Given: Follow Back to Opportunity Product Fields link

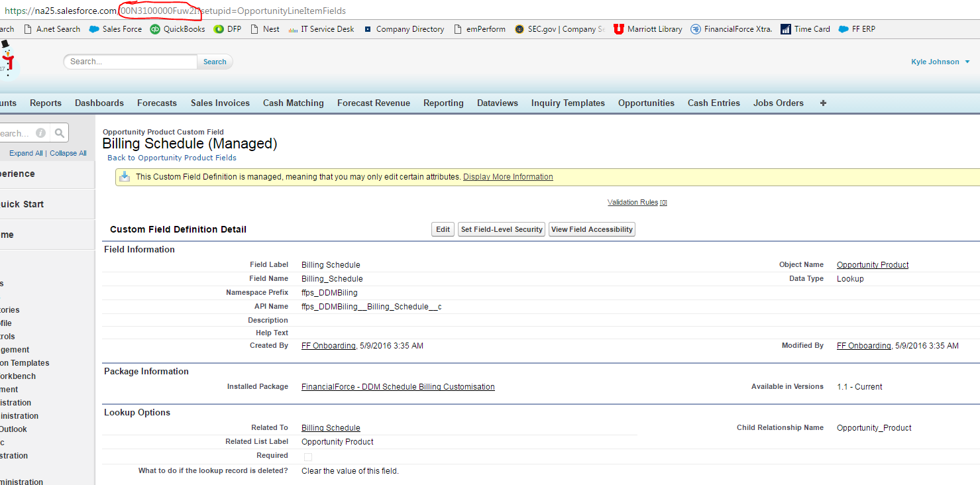Looking at the screenshot, I should tap(172, 158).
